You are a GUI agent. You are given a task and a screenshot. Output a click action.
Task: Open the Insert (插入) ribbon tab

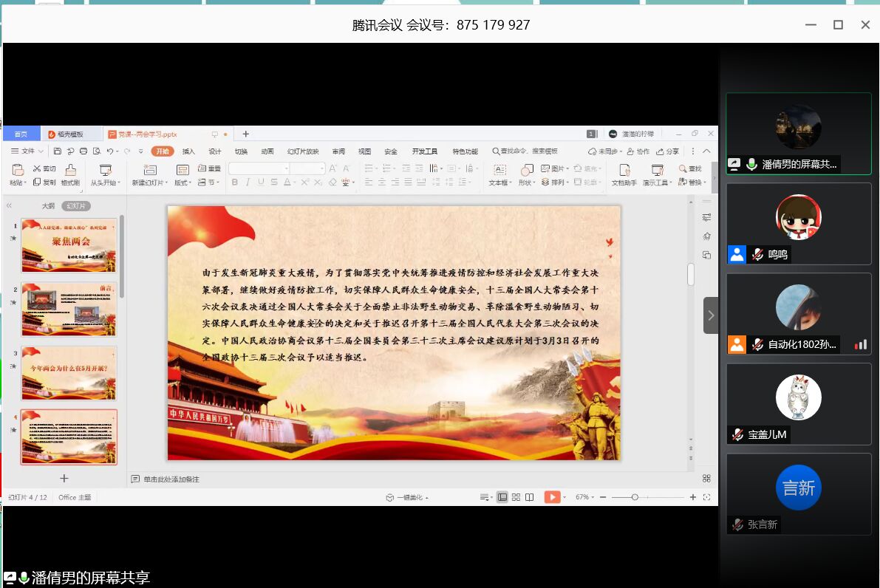188,151
